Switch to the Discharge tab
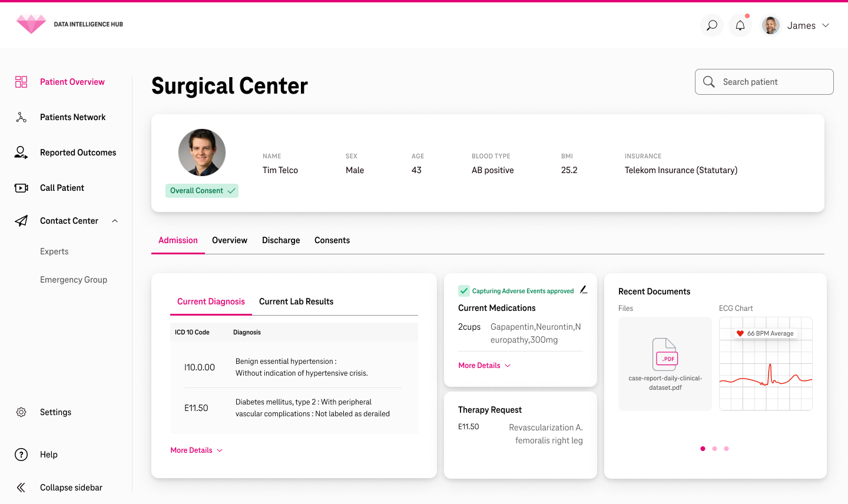Screen dimensions: 848x504 (x=281, y=240)
